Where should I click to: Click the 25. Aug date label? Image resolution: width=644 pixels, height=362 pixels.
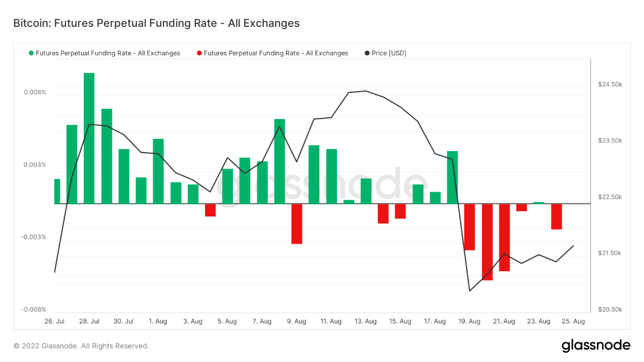[x=573, y=321]
